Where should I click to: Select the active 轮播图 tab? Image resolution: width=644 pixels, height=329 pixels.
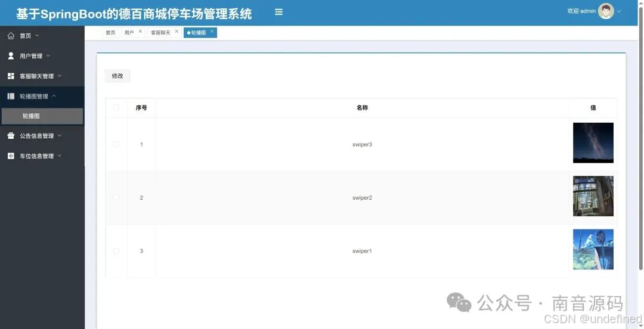(199, 32)
